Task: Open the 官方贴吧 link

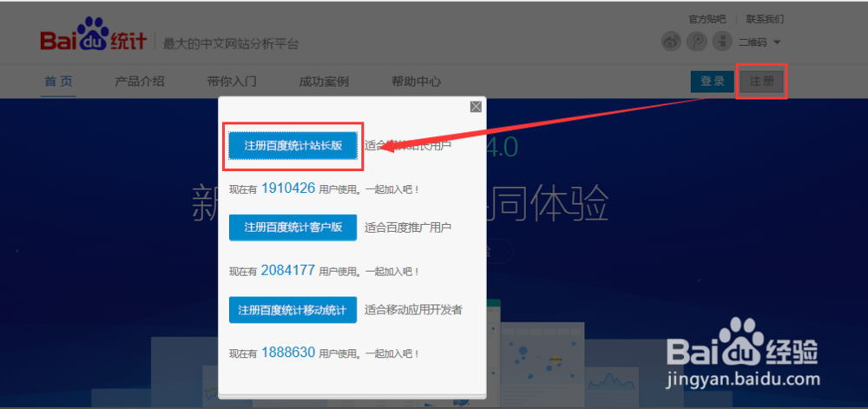Action: 707,19
